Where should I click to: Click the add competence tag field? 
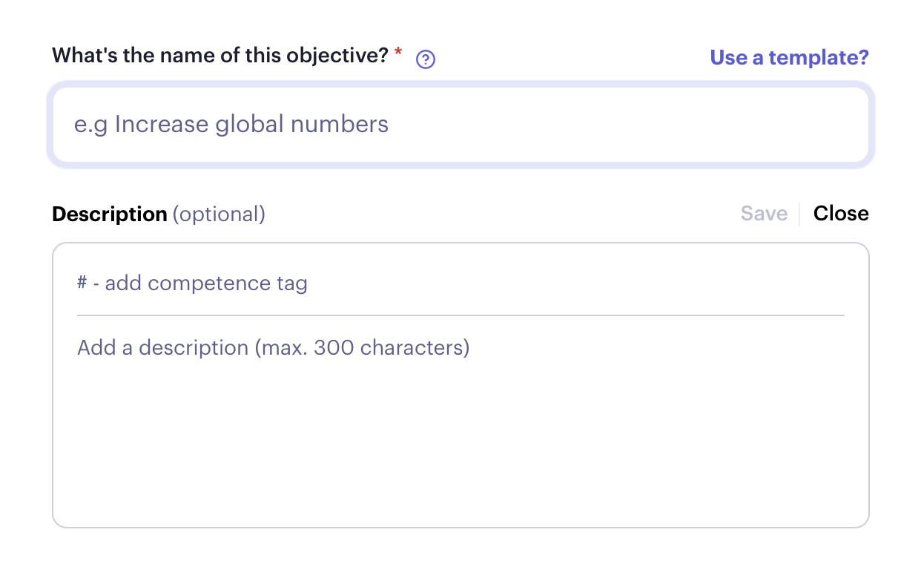[461, 283]
